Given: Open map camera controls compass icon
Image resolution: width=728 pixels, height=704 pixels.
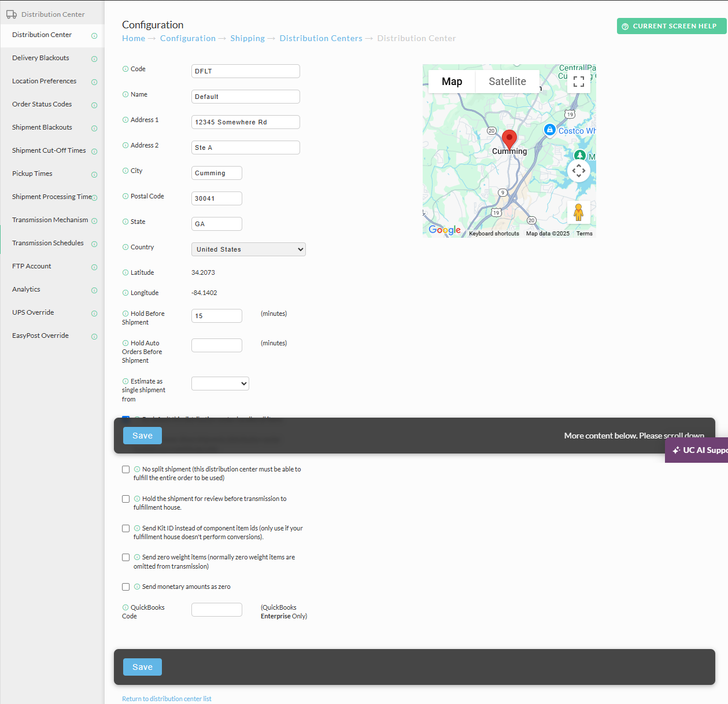Looking at the screenshot, I should tap(579, 171).
